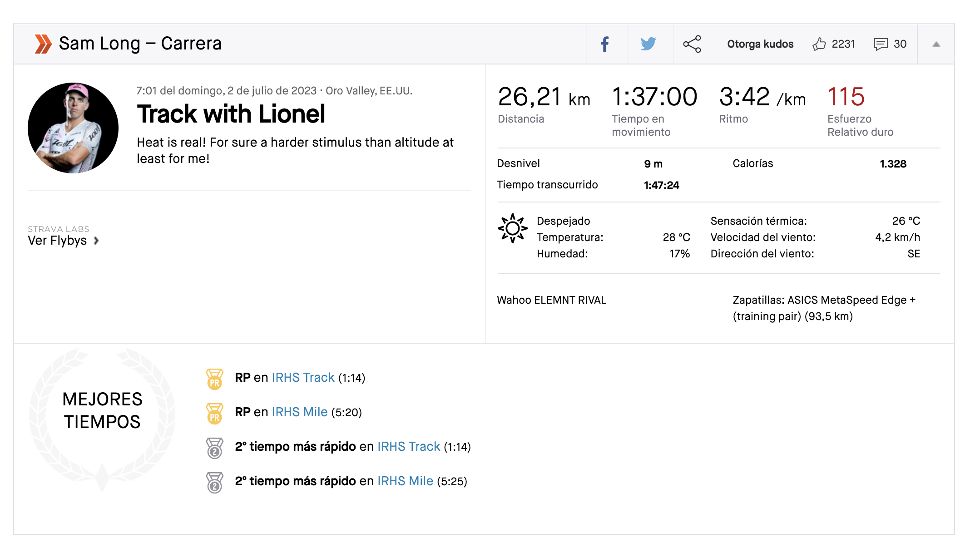Open the generic share options icon
Image resolution: width=980 pixels, height=552 pixels.
tap(692, 44)
